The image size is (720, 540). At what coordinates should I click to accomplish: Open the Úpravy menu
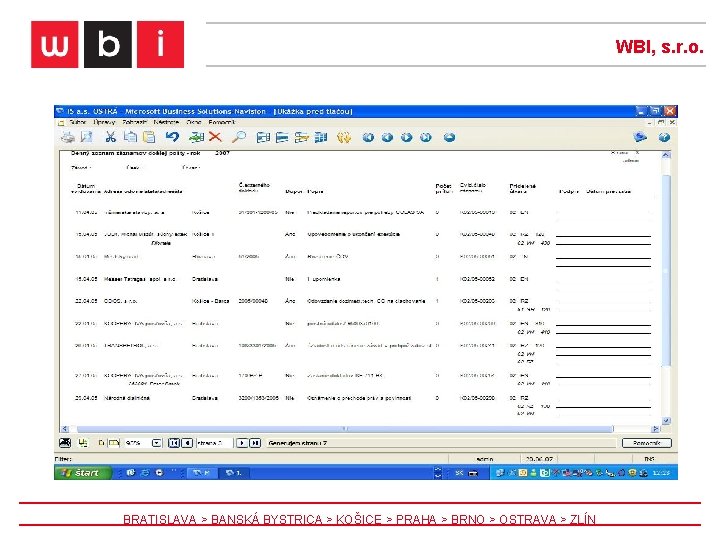[x=104, y=122]
